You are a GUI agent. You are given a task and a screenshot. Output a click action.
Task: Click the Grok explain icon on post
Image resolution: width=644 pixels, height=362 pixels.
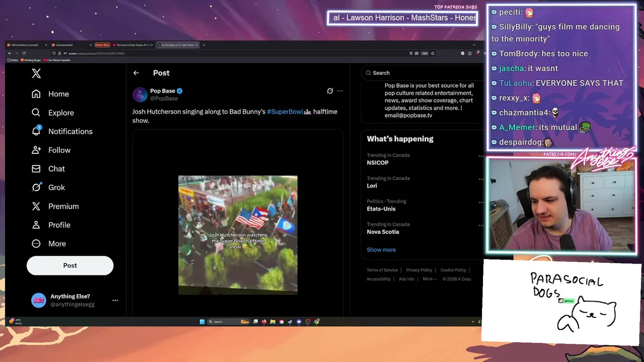click(x=330, y=91)
